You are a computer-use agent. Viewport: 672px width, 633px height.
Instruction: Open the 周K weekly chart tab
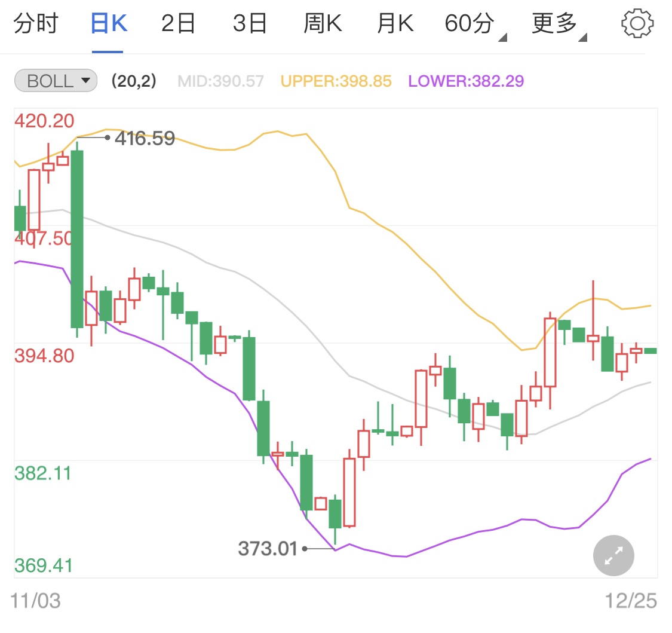coord(323,23)
